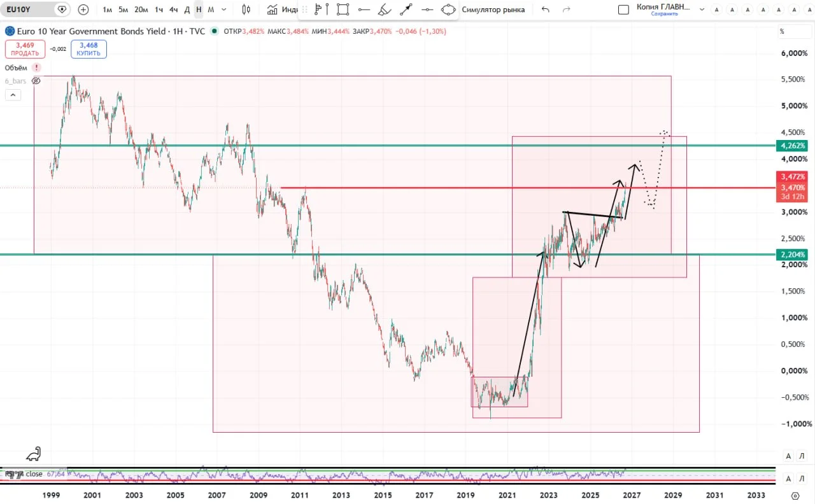The width and height of the screenshot is (815, 504).
Task: Open the Indicators panel
Action: [x=283, y=10]
